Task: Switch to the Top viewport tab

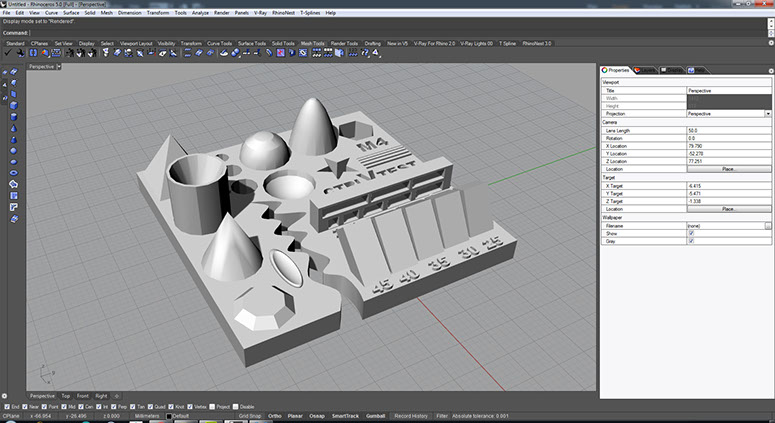Action: [66, 396]
